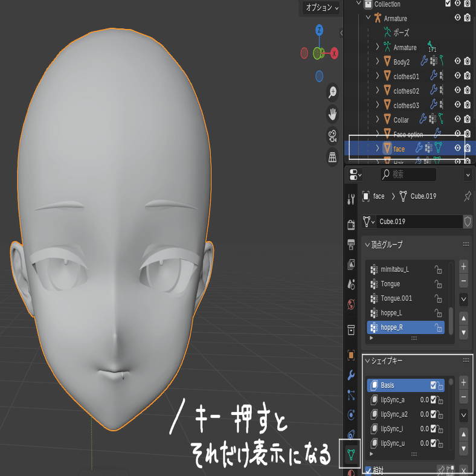This screenshot has height=476, width=476.
Task: Toggle lock on Tongue vertex group
Action: (x=438, y=284)
